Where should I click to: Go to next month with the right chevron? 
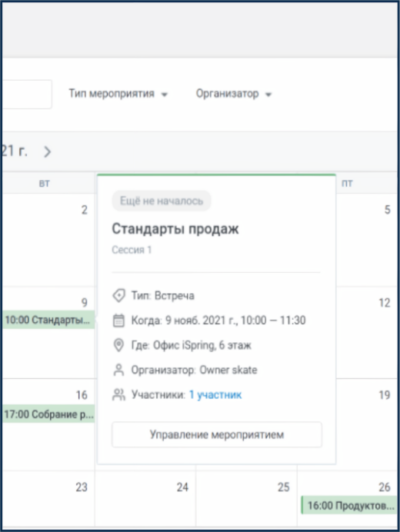click(47, 151)
